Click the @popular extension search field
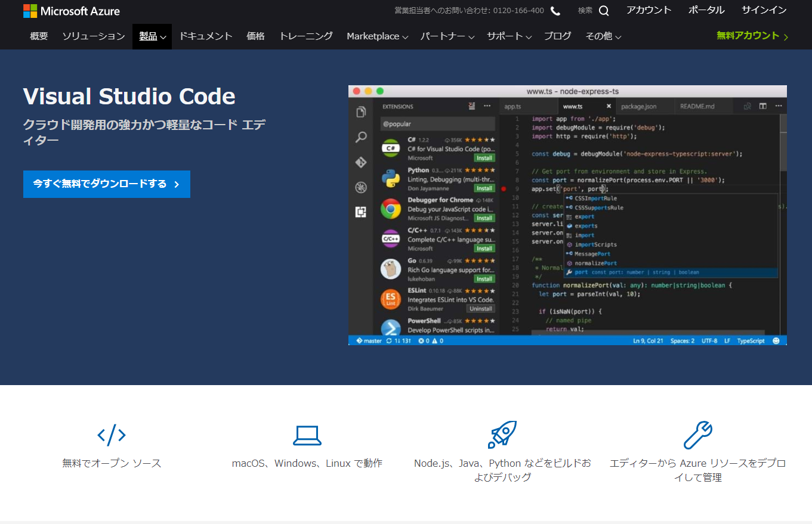This screenshot has width=812, height=524. 438,124
